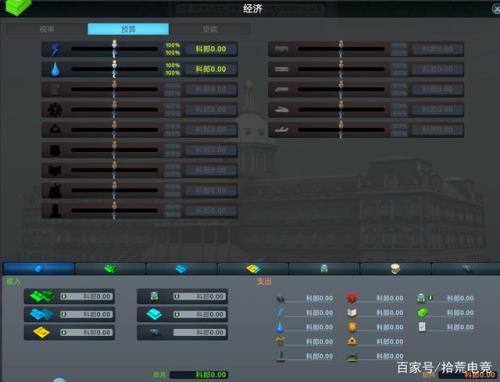Click the red expense icon in expenses list
The image size is (500, 382).
(x=351, y=298)
